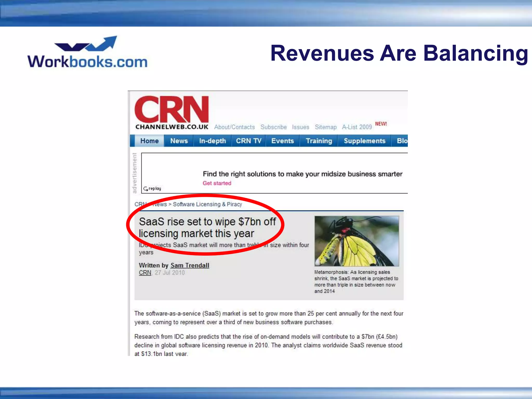
Task: Click the replay icon in the advertisement
Action: click(x=152, y=189)
